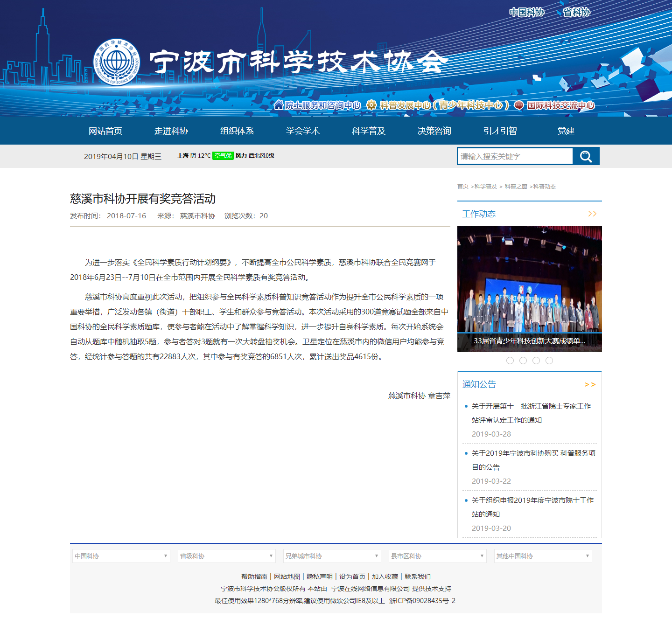Click the article title 慈溪市科协开展有奖竞答活动
The width and height of the screenshot is (672, 632).
[143, 199]
